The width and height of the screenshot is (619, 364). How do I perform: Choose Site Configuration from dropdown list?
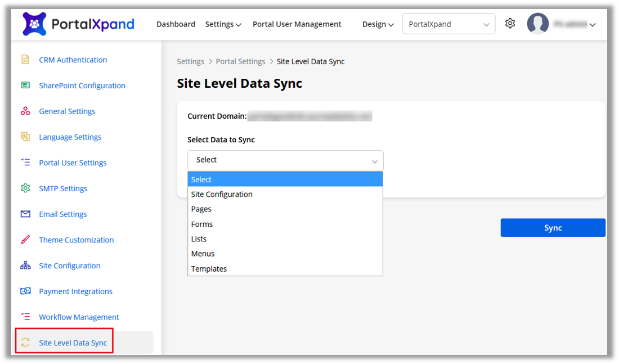point(222,195)
